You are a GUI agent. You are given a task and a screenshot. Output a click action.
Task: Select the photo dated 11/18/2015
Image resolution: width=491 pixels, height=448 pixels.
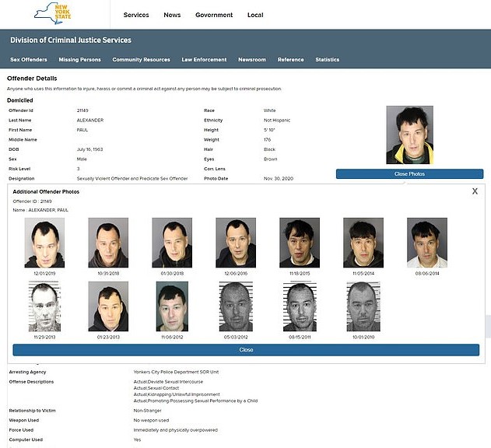pos(300,243)
